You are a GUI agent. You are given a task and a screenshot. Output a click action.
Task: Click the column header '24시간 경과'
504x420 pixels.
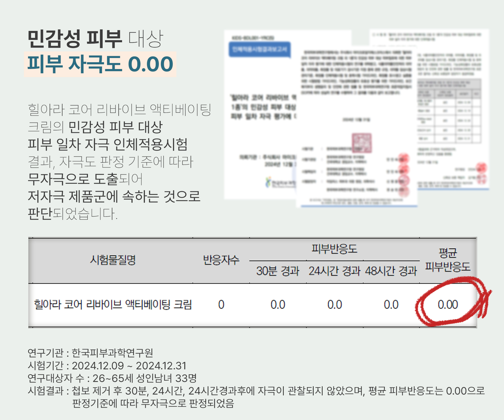pyautogui.click(x=334, y=271)
